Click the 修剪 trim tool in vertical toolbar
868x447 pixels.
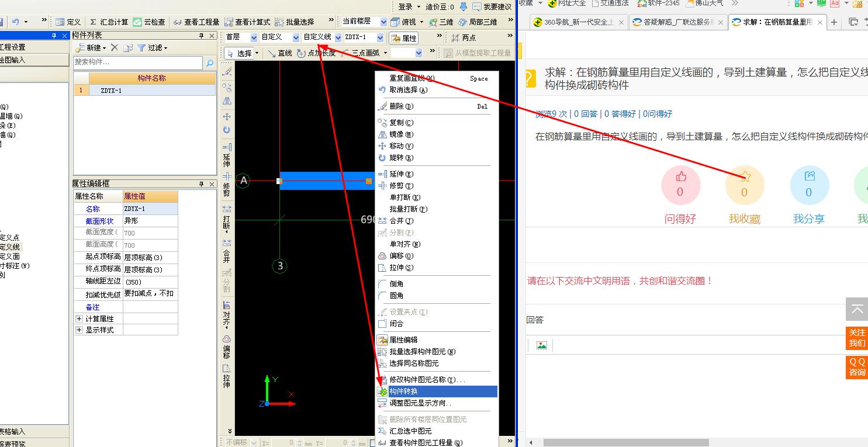[227, 184]
